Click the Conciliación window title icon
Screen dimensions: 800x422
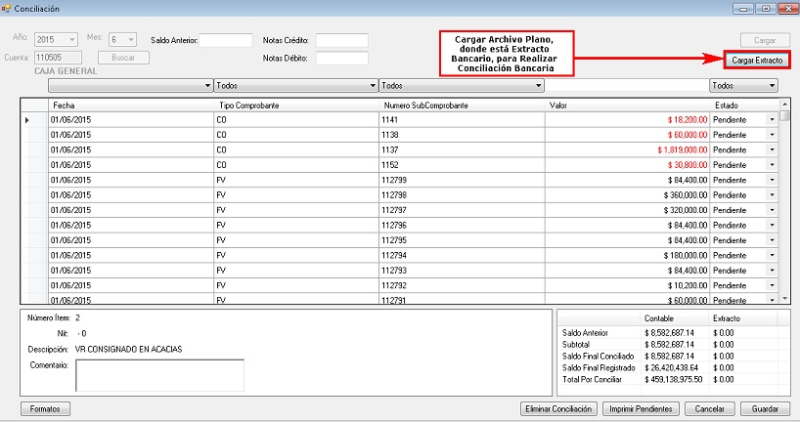(x=8, y=8)
